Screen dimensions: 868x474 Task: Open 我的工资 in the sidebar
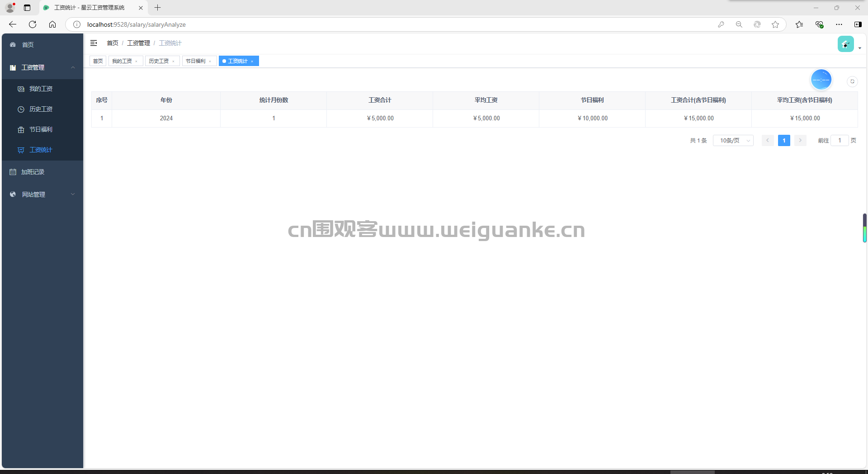coord(42,89)
